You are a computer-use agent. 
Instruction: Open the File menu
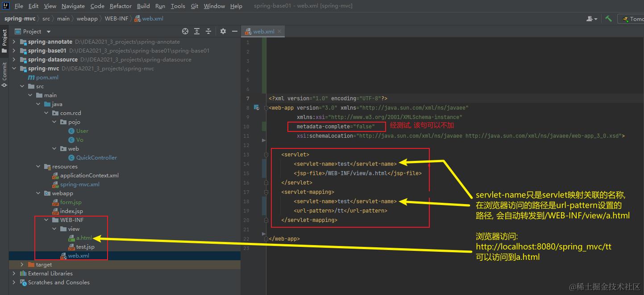(19, 6)
